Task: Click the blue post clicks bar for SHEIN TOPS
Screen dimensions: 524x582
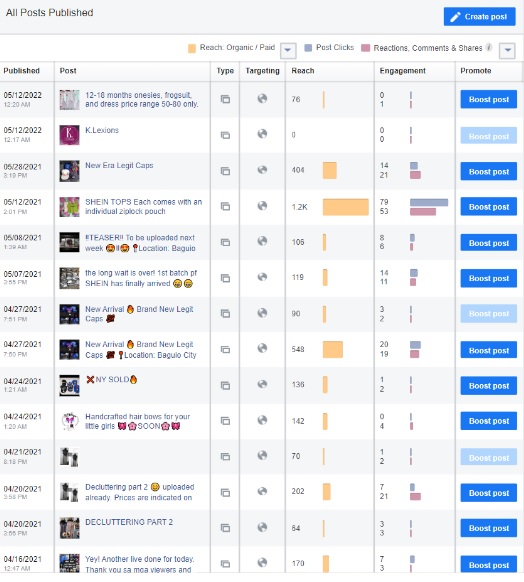Action: [429, 202]
